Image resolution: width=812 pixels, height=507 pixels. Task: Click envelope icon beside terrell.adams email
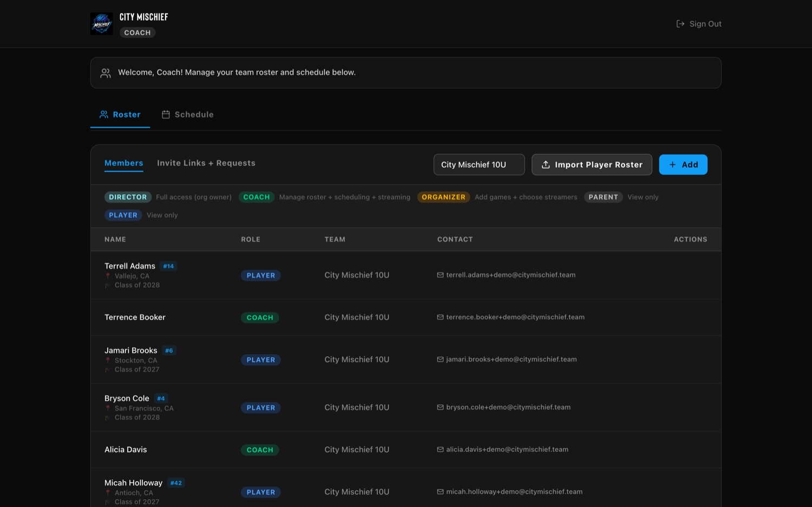[x=440, y=275]
